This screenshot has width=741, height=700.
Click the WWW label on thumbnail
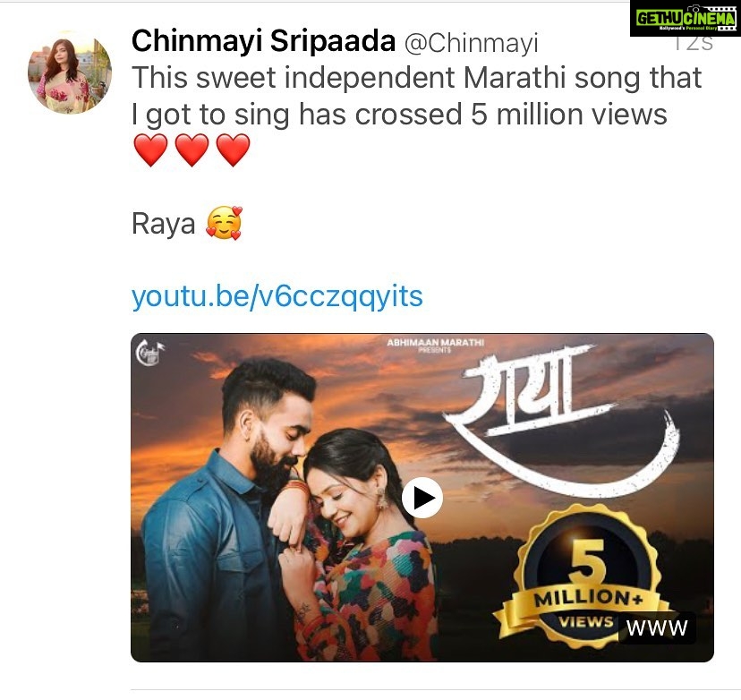click(657, 627)
